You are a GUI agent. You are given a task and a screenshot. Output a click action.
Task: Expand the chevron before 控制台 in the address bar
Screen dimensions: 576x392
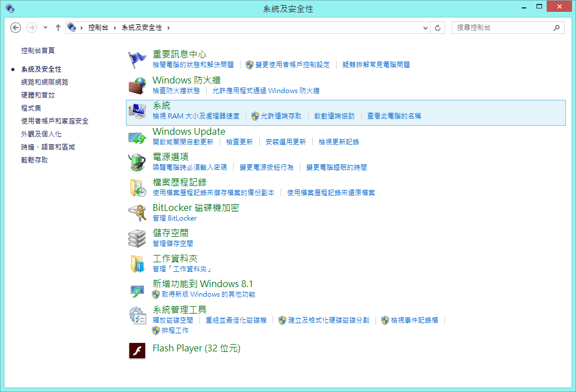click(81, 28)
